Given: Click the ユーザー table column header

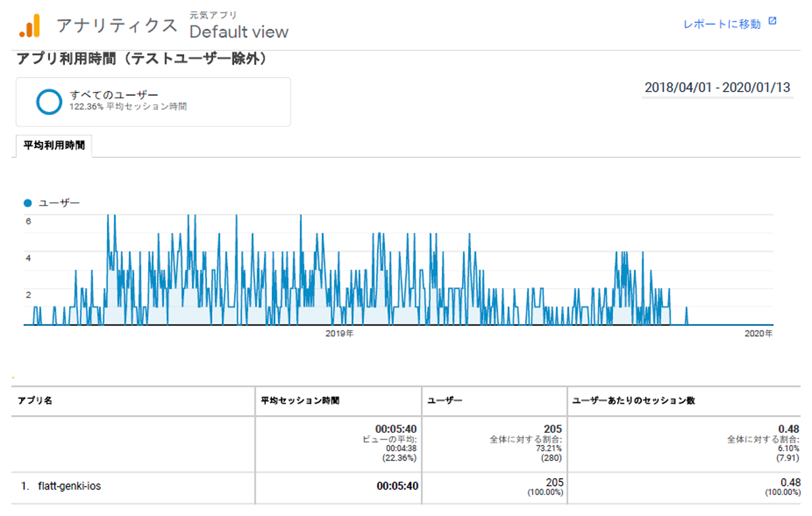Looking at the screenshot, I should click(x=445, y=400).
